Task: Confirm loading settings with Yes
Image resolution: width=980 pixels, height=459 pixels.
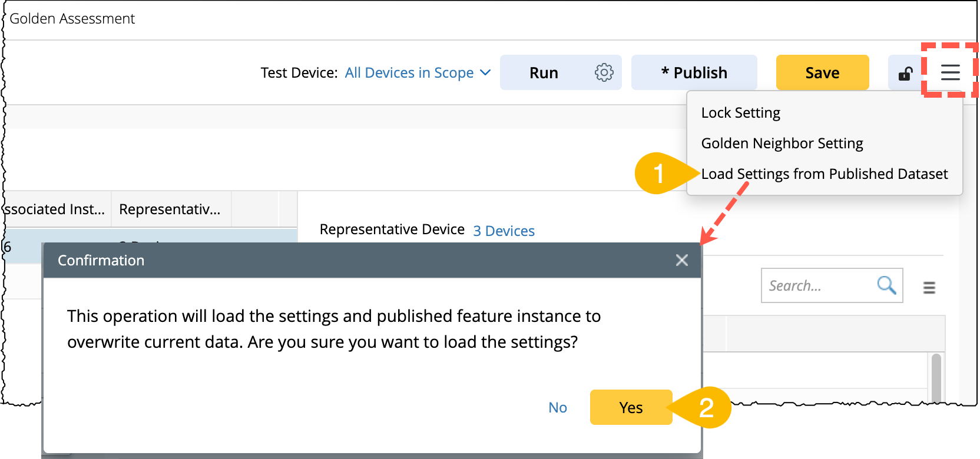Action: [631, 407]
